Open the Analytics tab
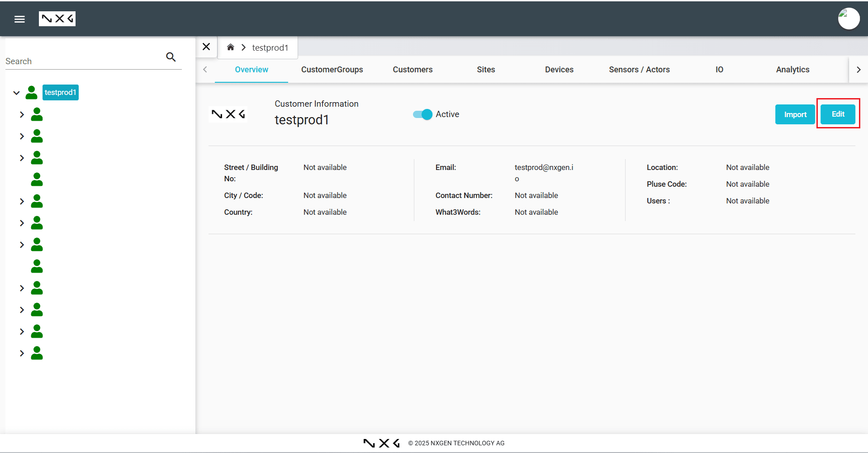 point(792,70)
